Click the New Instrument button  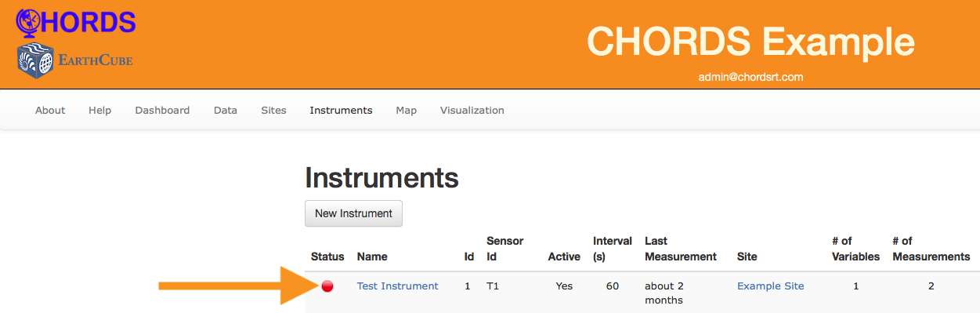point(353,213)
